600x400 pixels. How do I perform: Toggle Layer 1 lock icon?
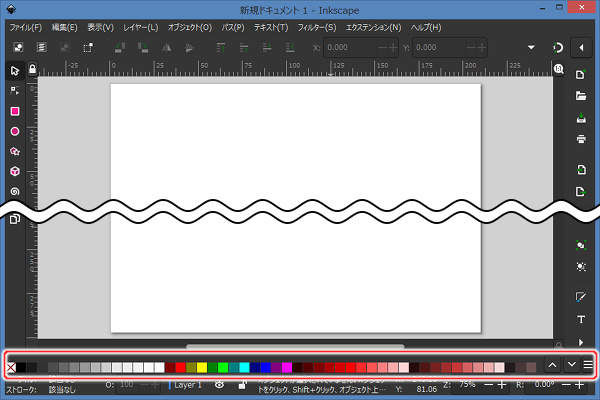[243, 384]
